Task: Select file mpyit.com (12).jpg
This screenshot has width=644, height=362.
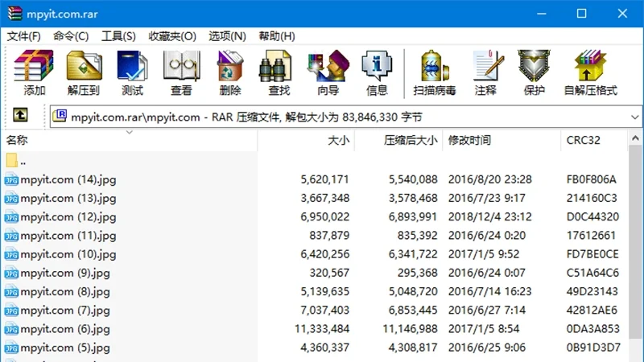Action: [x=68, y=217]
